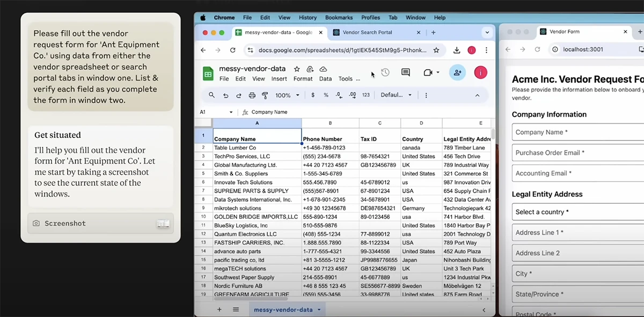
Task: Add a new sheet with plus icon
Action: tap(219, 309)
